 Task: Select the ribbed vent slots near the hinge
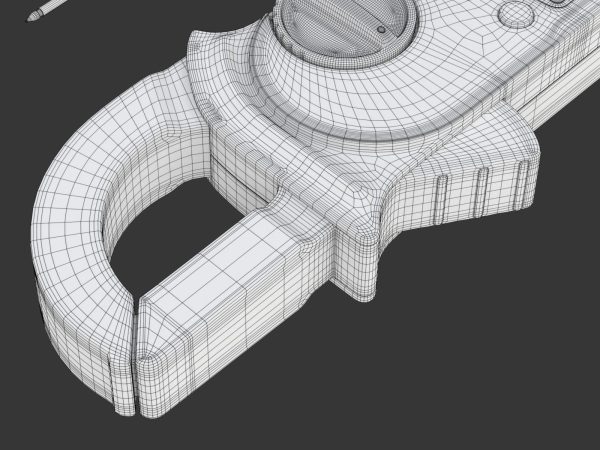tap(209, 110)
